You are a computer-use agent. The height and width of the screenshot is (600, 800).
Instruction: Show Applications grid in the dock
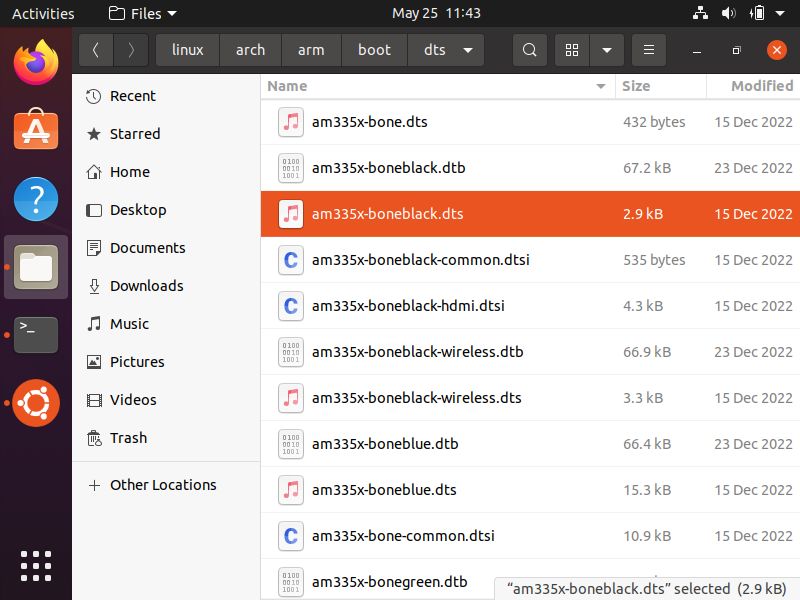click(36, 566)
